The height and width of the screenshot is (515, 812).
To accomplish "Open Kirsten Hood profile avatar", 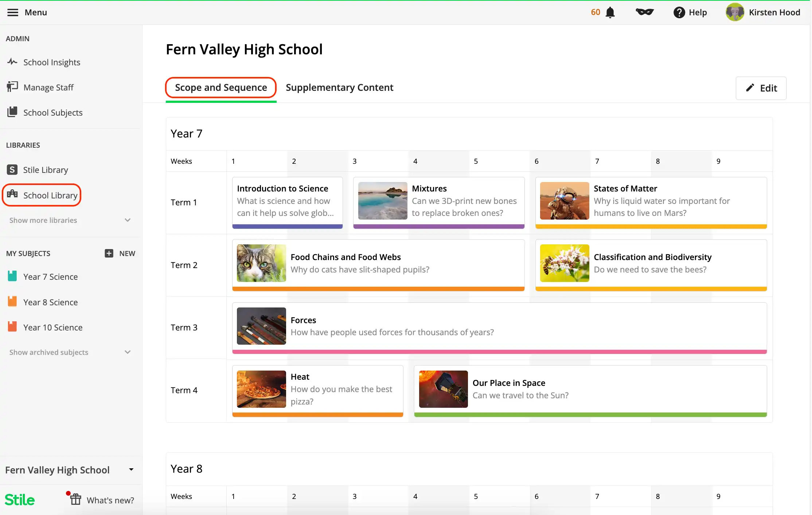I will [735, 12].
